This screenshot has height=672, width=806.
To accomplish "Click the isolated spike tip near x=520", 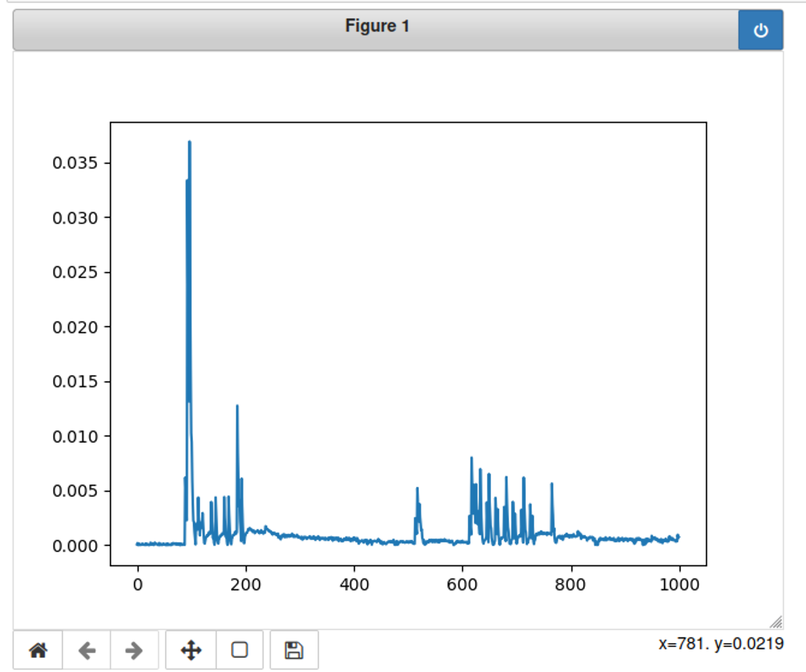I will [x=417, y=489].
